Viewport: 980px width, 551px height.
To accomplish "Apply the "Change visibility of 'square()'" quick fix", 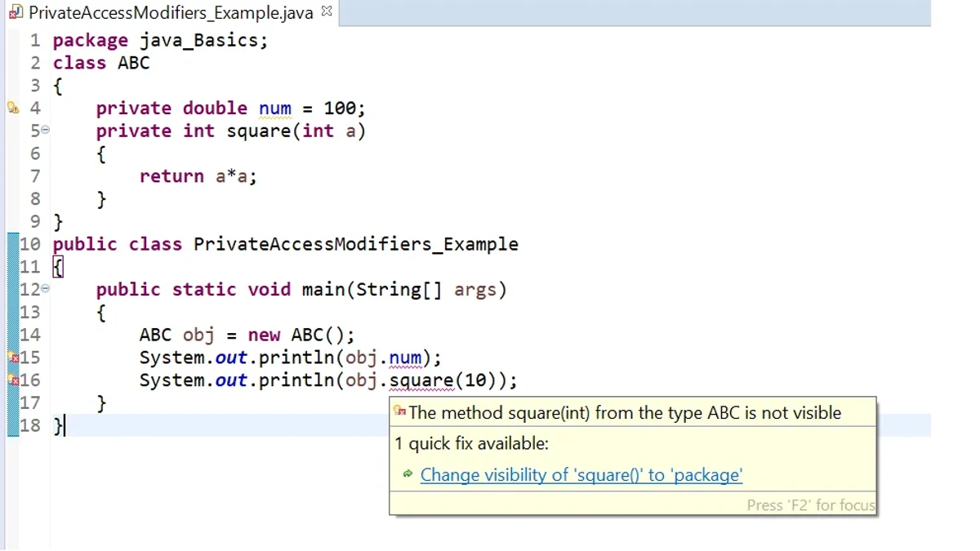I will pos(581,475).
